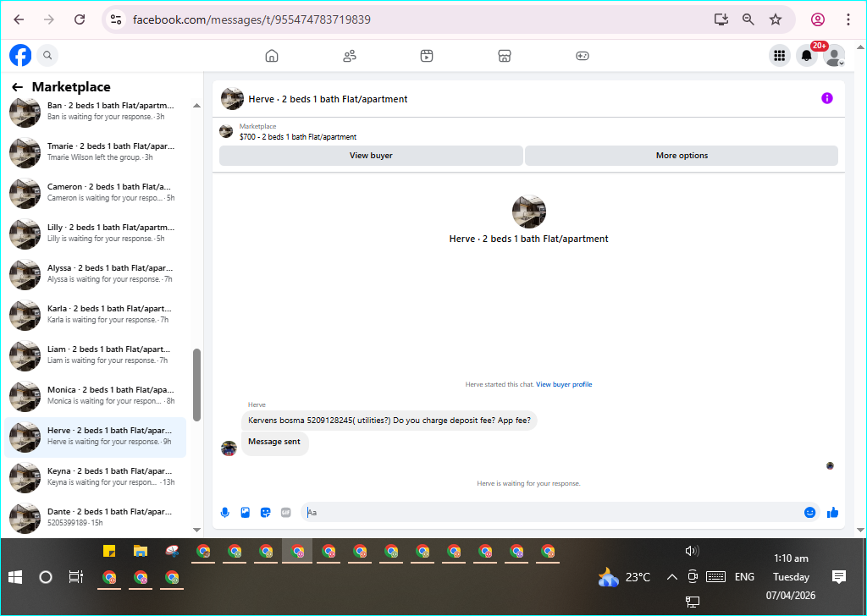The image size is (867, 616).
Task: Open the Facebook search magnifier
Action: (47, 55)
